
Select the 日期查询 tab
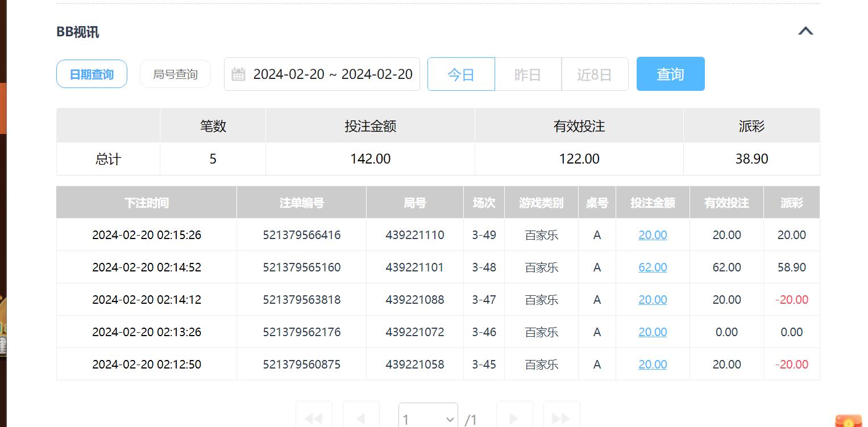click(x=92, y=74)
